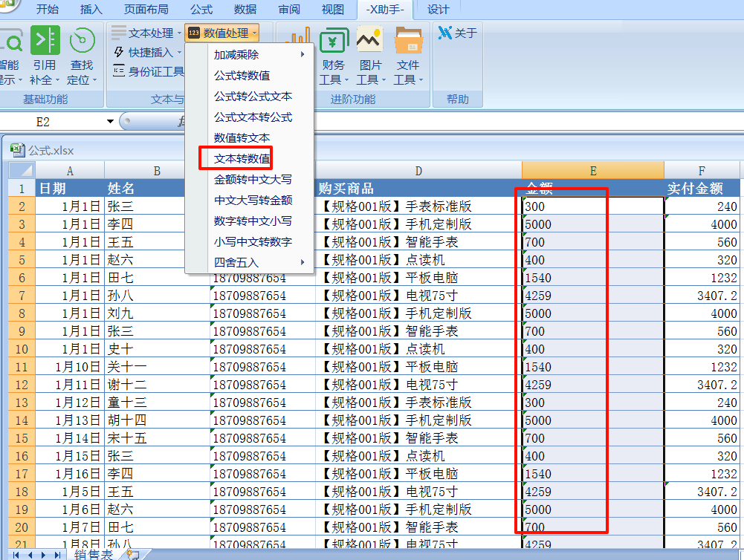Select 文本转数值 in the menu

click(x=242, y=158)
